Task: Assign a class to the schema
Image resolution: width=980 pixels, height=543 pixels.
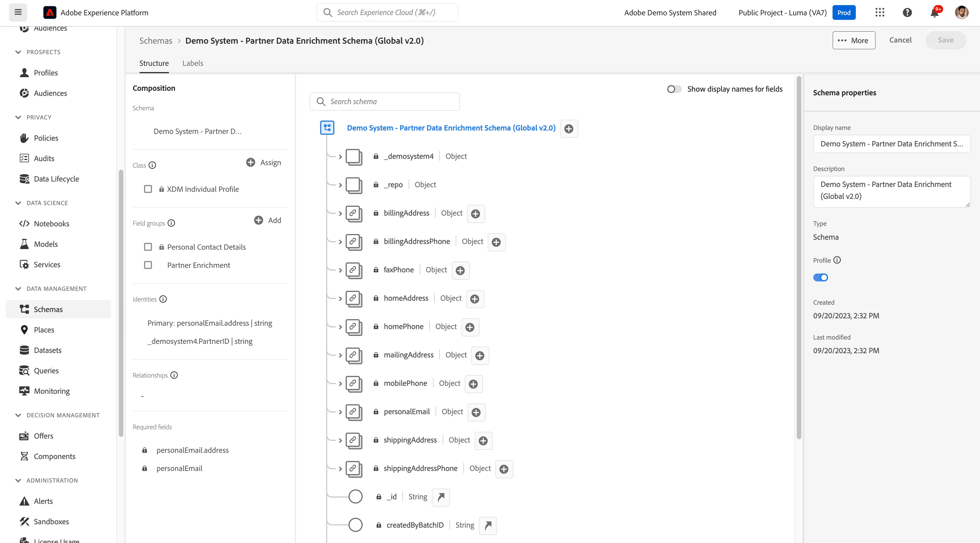Action: [x=264, y=163]
